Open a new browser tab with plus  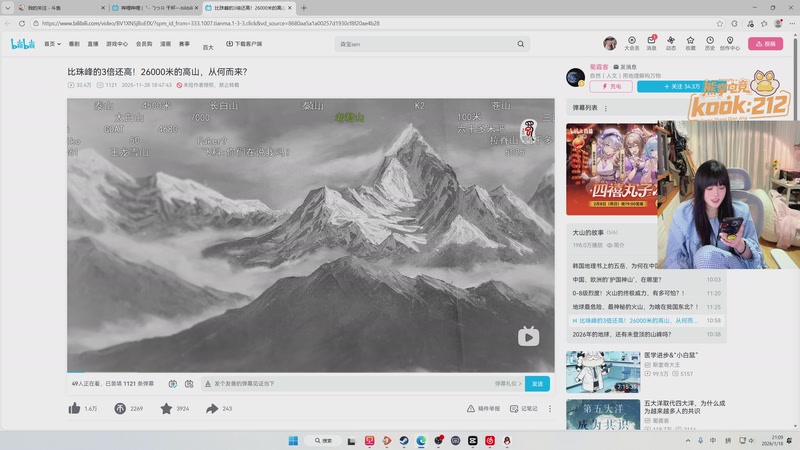(304, 8)
